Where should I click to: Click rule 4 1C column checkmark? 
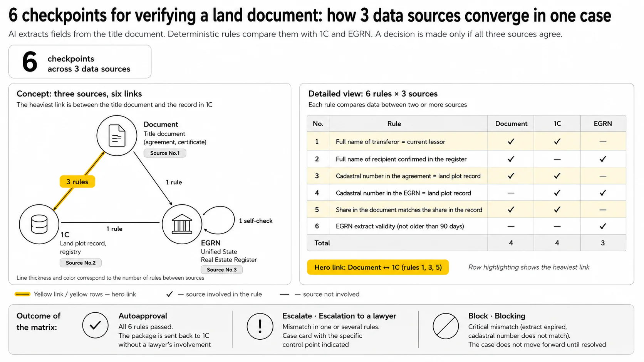[x=557, y=193]
